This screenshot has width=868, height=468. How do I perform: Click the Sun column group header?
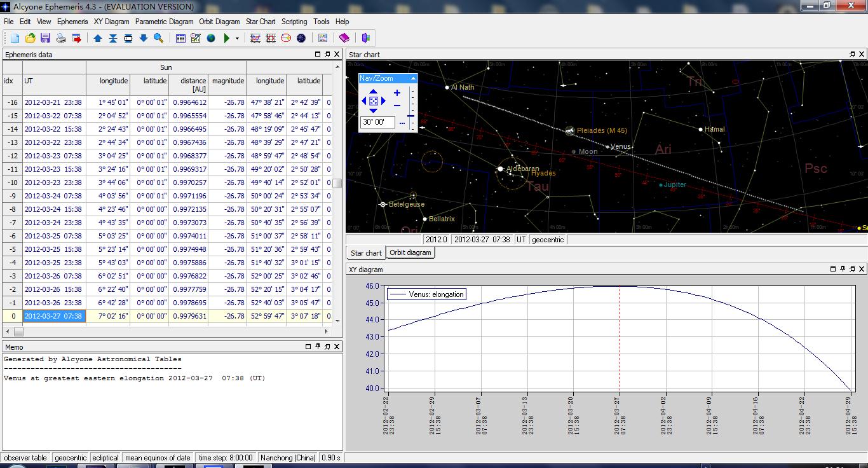tap(166, 67)
